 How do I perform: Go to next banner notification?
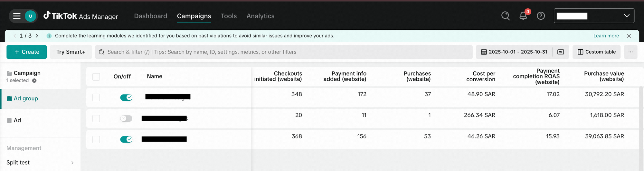pyautogui.click(x=37, y=36)
